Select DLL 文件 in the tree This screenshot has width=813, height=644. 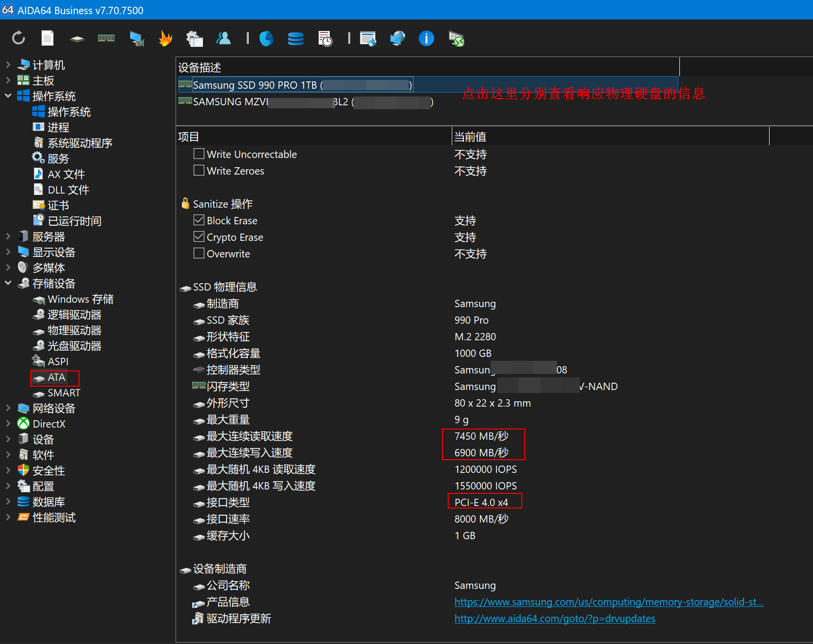68,190
